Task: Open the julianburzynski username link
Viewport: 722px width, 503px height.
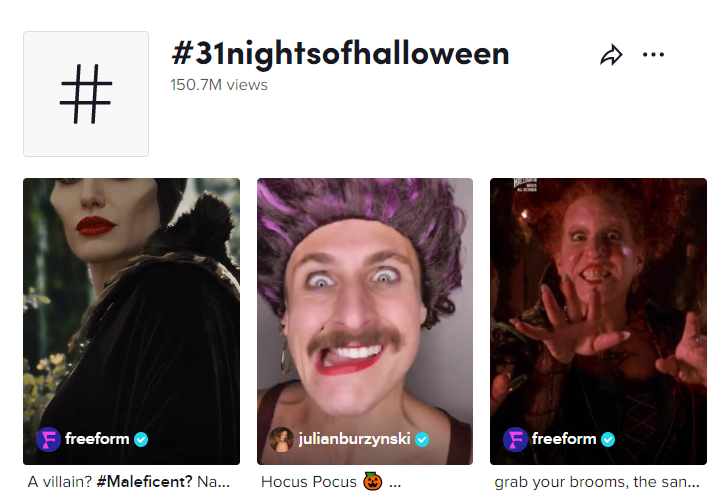Action: 355,439
